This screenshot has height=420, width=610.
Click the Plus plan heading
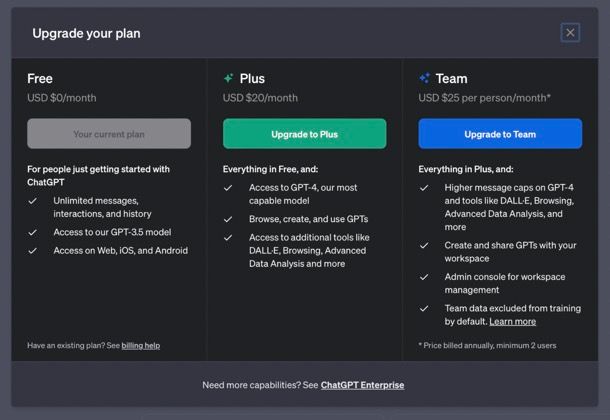coord(252,79)
